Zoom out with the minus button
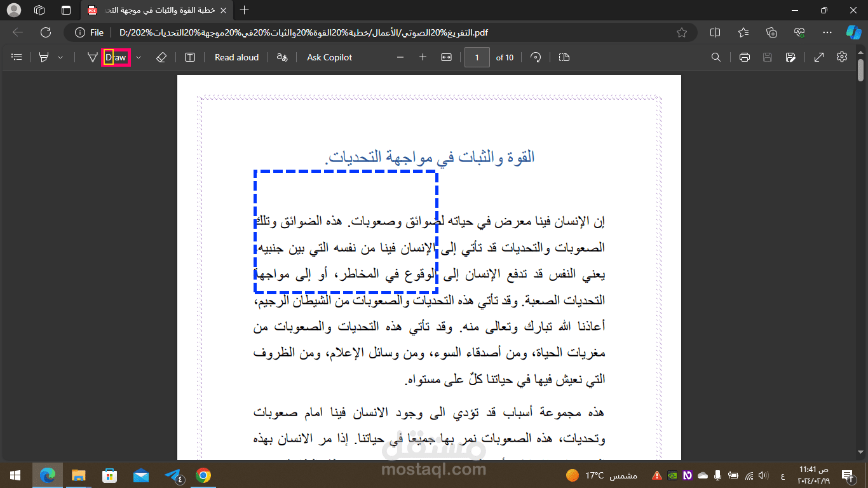The image size is (868, 488). pyautogui.click(x=400, y=57)
